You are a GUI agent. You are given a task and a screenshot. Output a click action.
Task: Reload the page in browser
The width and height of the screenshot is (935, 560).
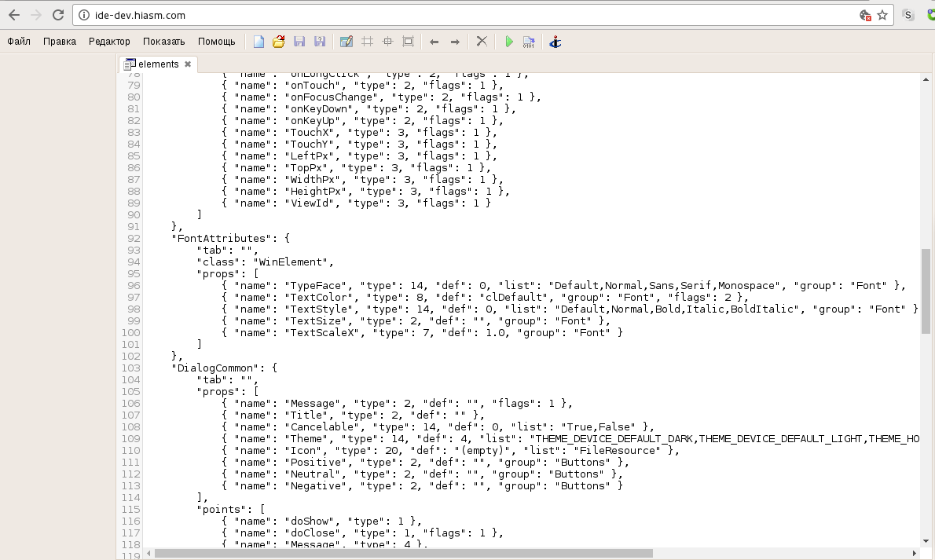(x=58, y=15)
